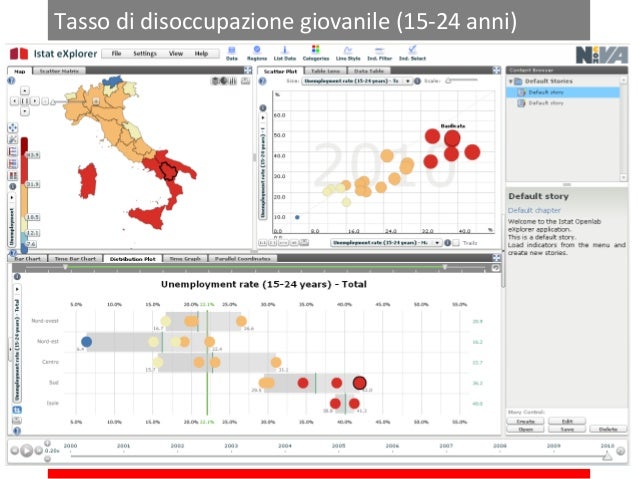This screenshot has height=479, width=638.
Task: Play the time animation
Action: pyautogui.click(x=26, y=451)
